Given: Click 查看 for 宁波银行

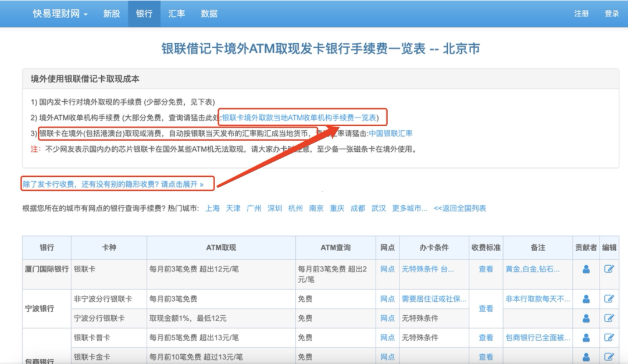Looking at the screenshot, I should click(486, 308).
